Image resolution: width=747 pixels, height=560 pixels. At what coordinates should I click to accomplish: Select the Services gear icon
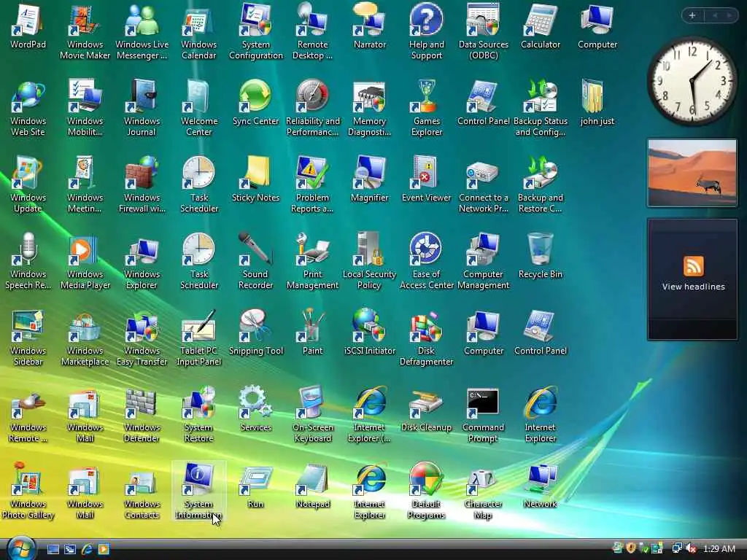point(256,410)
